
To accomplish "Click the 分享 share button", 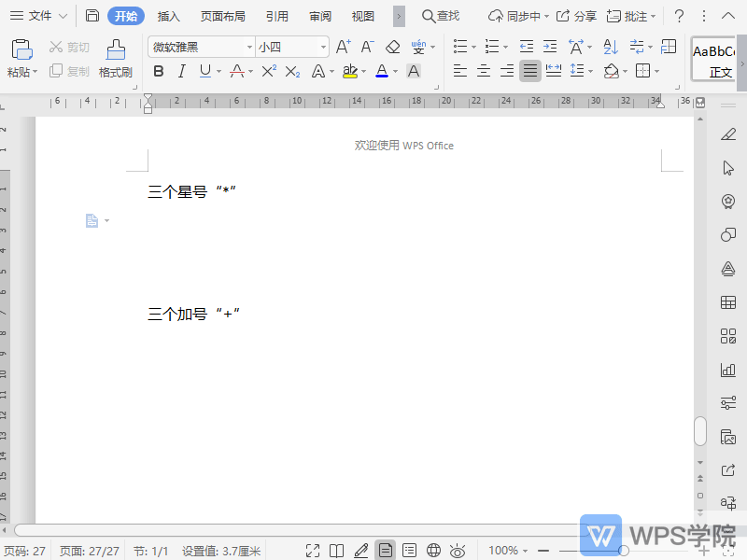I will pyautogui.click(x=576, y=16).
